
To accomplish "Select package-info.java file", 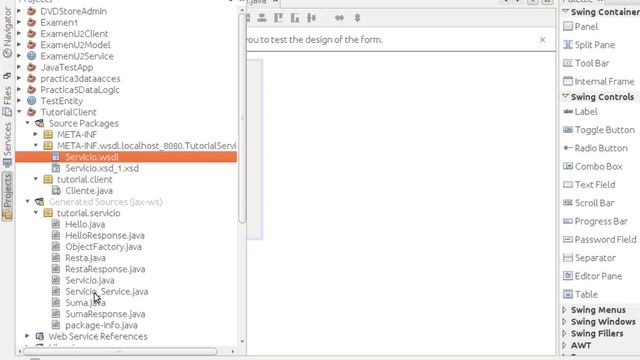I will [101, 325].
